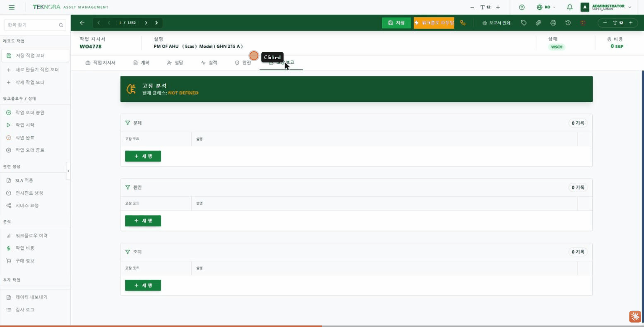Switch to 실적 tab

(209, 63)
